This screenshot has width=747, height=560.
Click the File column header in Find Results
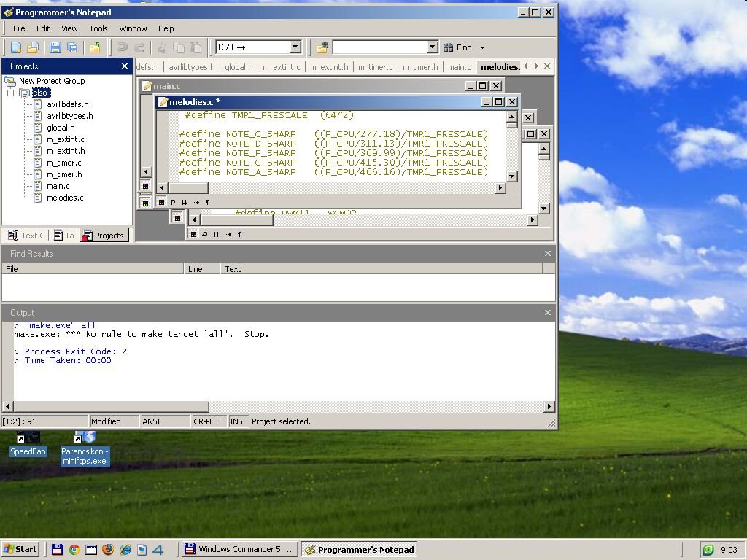pyautogui.click(x=93, y=269)
